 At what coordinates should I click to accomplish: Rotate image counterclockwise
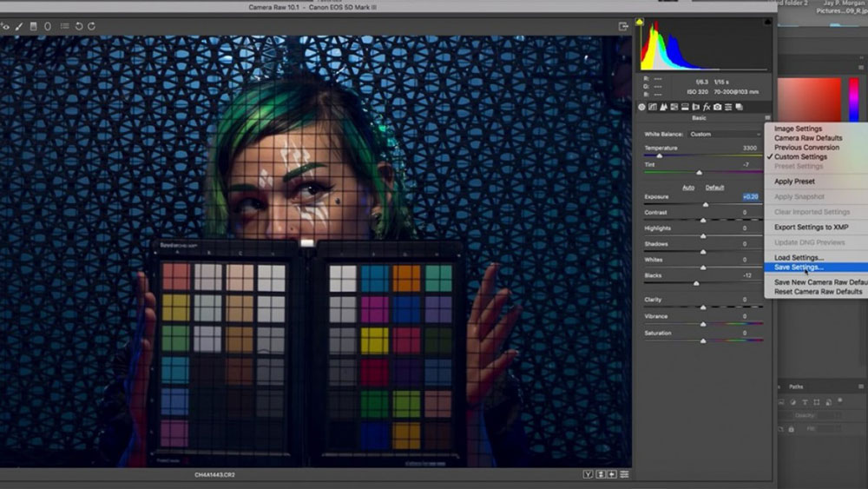pos(78,27)
